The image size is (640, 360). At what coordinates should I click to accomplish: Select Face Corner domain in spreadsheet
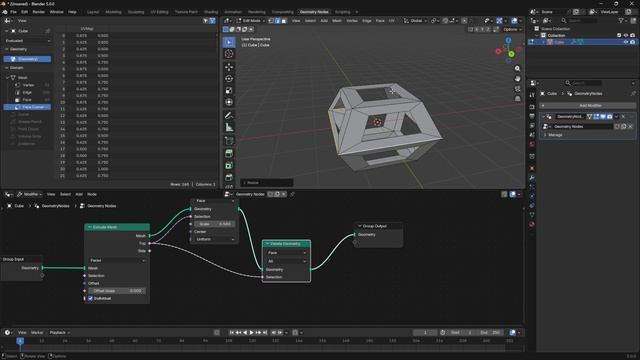pyautogui.click(x=28, y=107)
